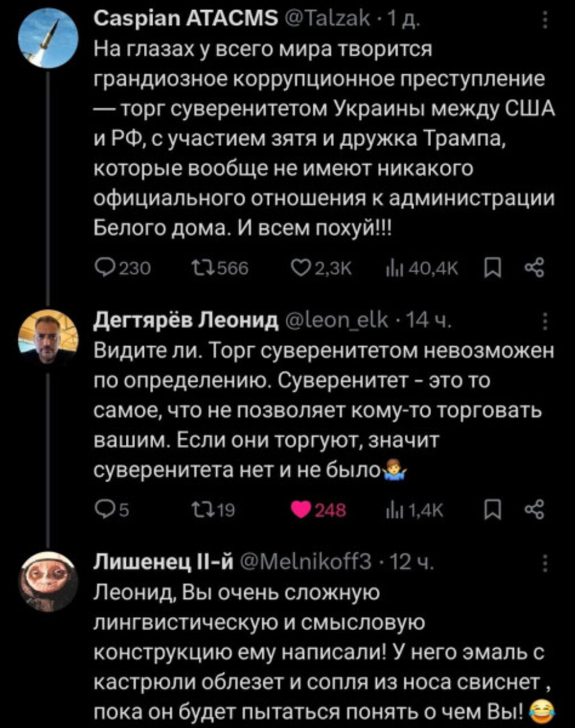The image size is (575, 728).
Task: Open more options for Лишенец II-й's tweet
Action: tap(544, 562)
